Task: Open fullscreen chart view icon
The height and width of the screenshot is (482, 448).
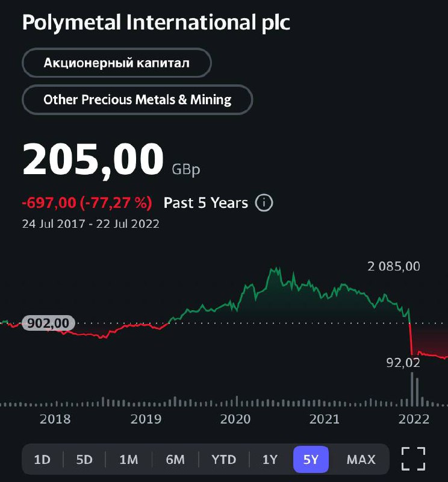Action: [413, 459]
